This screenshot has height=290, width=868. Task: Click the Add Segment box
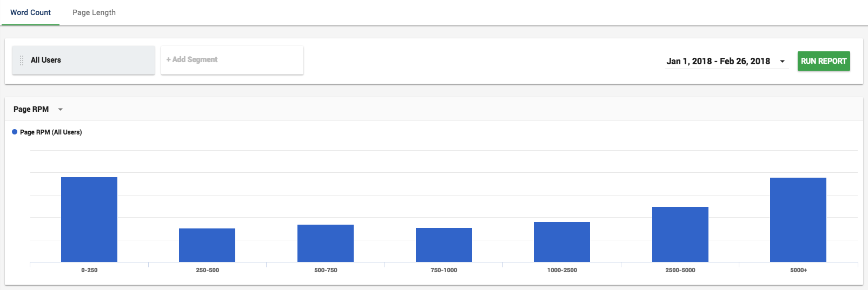coord(232,60)
